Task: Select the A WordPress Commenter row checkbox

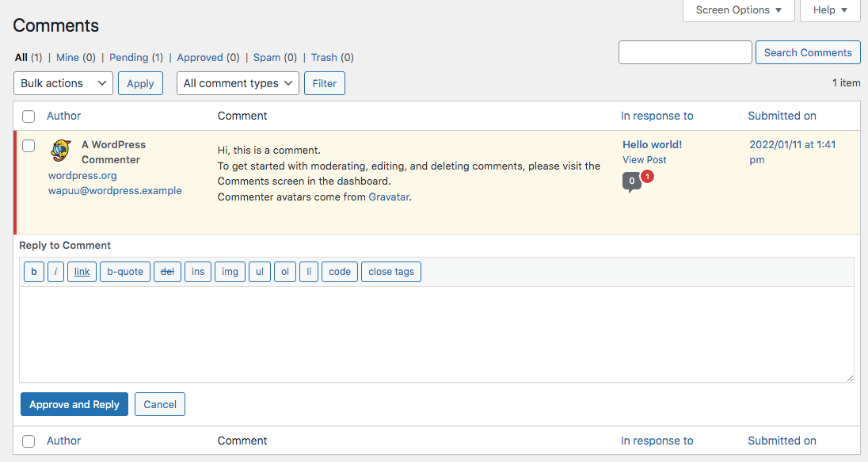Action: point(29,146)
